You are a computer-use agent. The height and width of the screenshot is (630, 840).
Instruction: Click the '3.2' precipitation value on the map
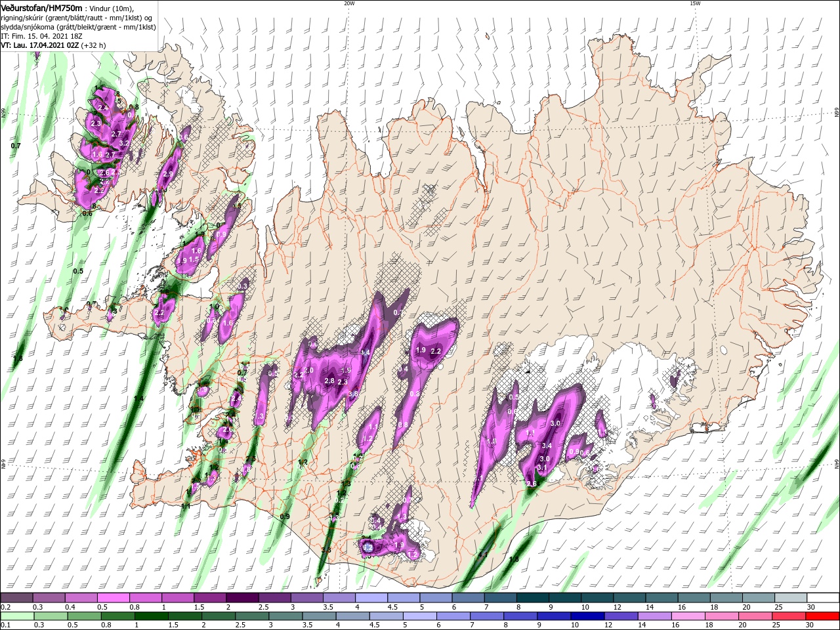tap(123, 142)
